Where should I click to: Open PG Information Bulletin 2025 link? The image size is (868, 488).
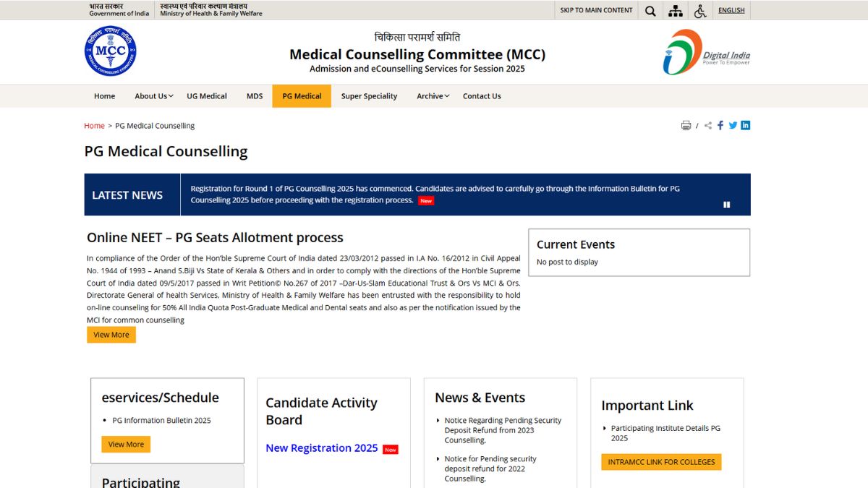(161, 421)
